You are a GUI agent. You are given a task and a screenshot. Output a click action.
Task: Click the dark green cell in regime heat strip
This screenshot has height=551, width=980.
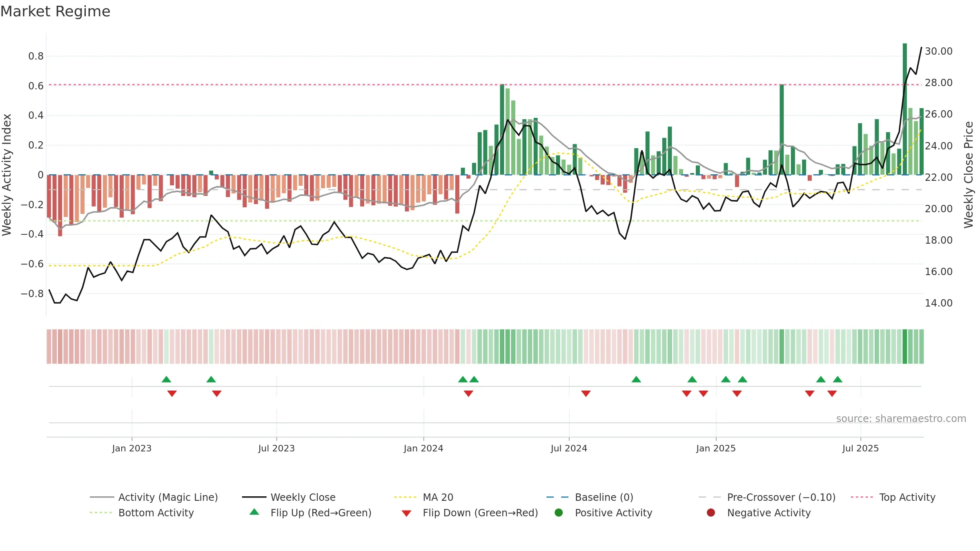[905, 347]
